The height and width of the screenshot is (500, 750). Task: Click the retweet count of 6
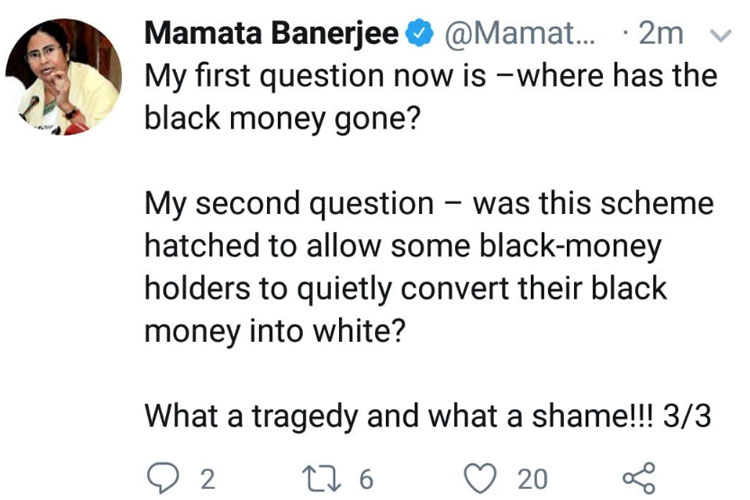click(366, 479)
